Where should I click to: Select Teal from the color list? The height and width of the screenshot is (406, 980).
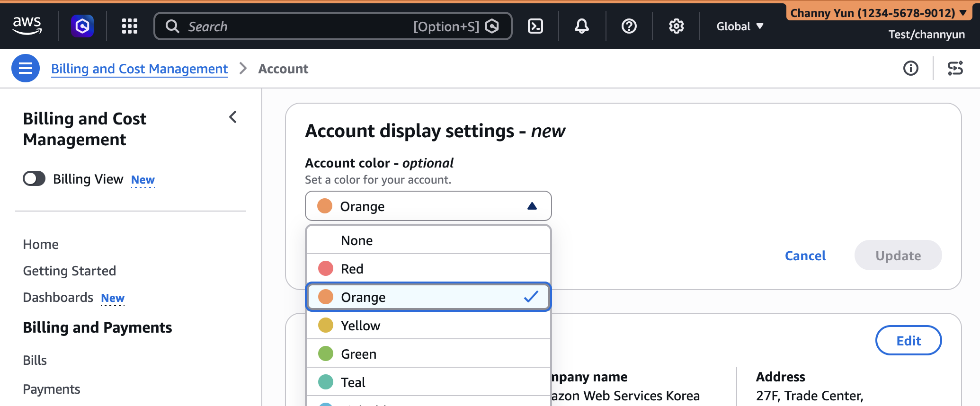[x=428, y=382]
